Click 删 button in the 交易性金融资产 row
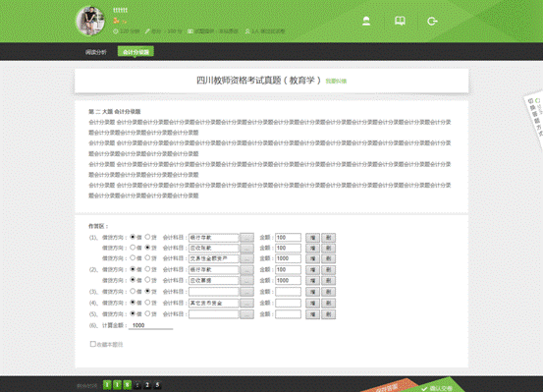Viewport: 543px width, 392px height. (x=328, y=258)
